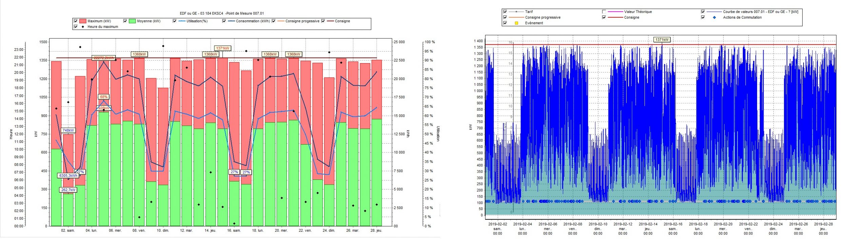
Task: Hide the Heure du maximum series via its checkbox
Action: click(x=76, y=26)
